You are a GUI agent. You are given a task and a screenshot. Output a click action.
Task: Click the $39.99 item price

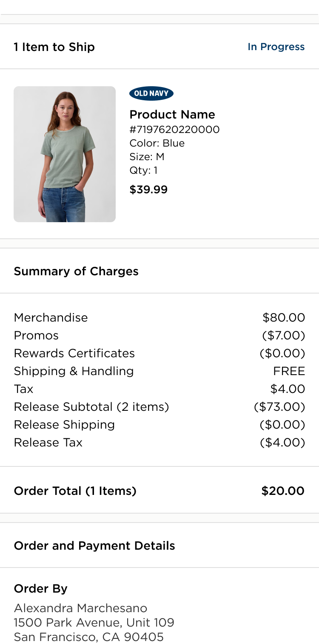pyautogui.click(x=148, y=189)
